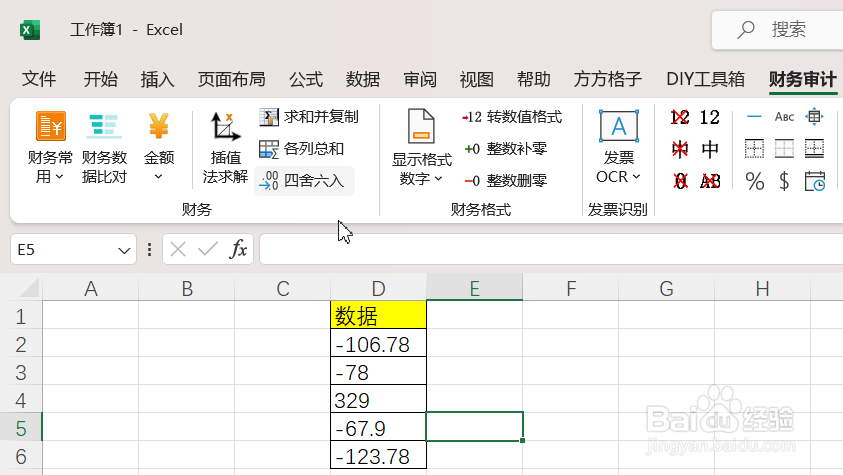Apply dollar currency format icon

[784, 181]
